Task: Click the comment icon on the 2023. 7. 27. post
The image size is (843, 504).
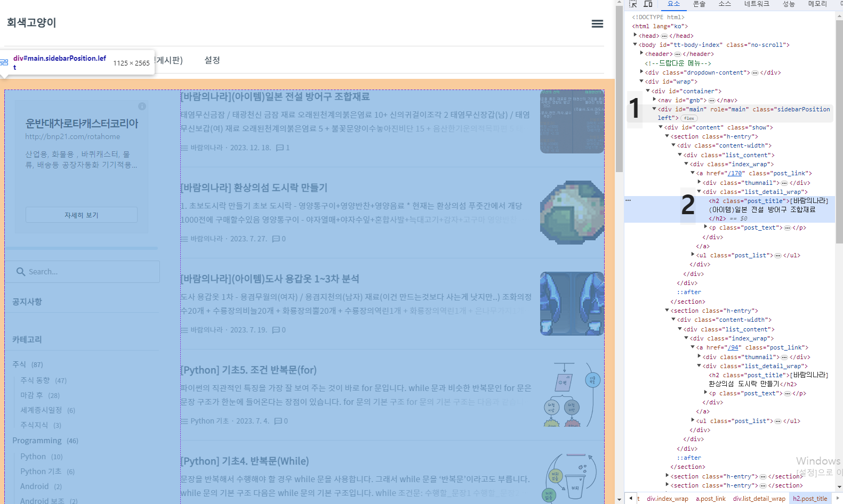Action: coord(276,239)
